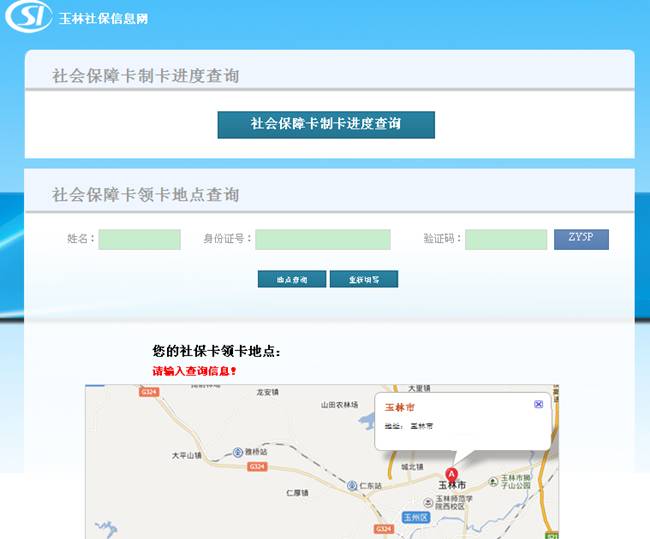Click the red 请输入查询信息 message
Screen dimensions: 650x539
[x=194, y=371]
